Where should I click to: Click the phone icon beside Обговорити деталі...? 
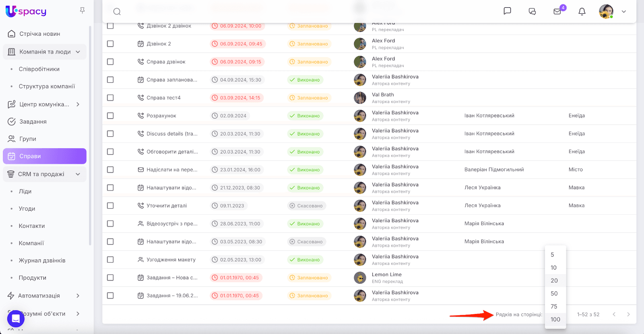(x=140, y=152)
